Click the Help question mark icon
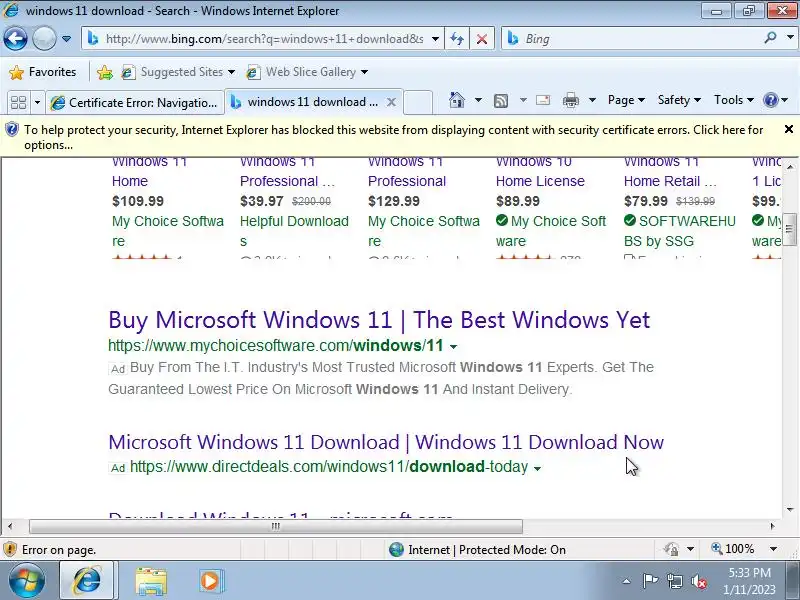Viewport: 800px width, 600px height. [770, 100]
